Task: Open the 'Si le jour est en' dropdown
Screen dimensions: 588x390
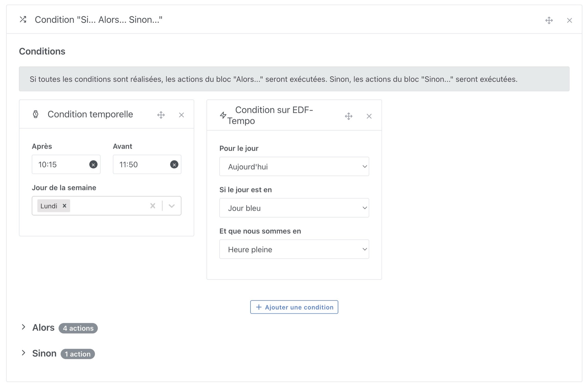Action: click(294, 208)
